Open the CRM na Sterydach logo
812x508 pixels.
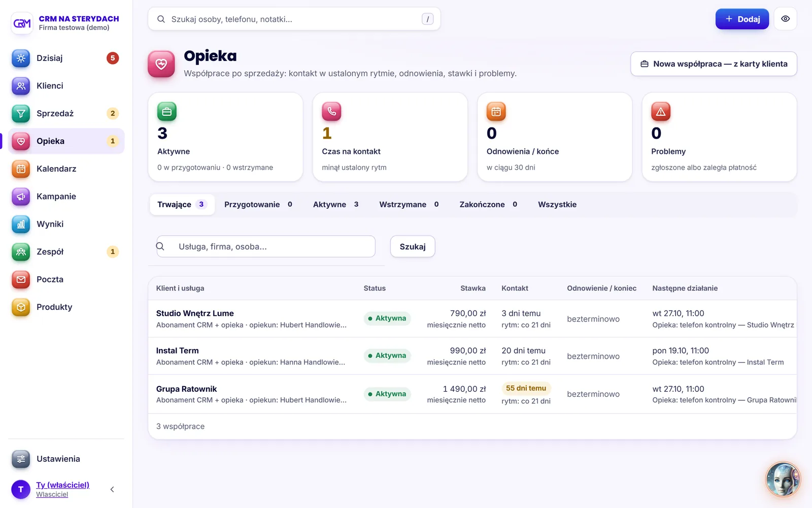22,23
